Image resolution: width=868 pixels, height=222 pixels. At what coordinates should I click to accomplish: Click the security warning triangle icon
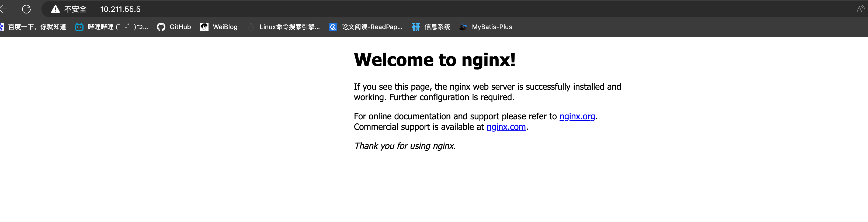point(55,9)
